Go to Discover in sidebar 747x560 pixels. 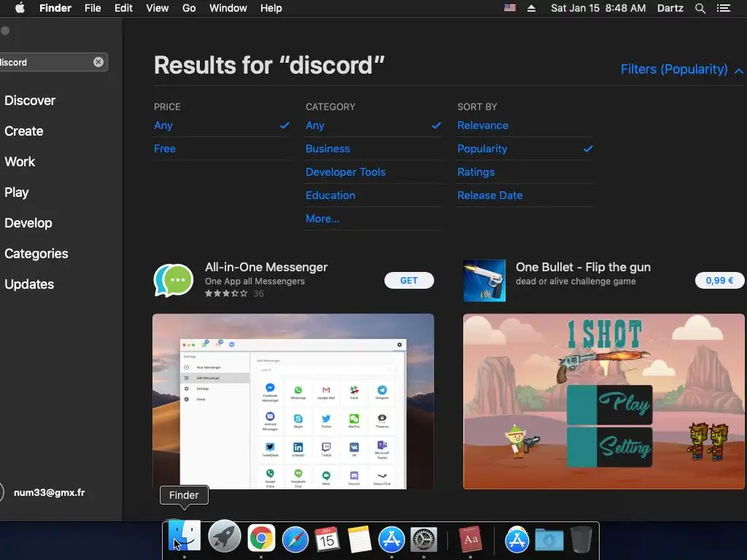[x=30, y=101]
